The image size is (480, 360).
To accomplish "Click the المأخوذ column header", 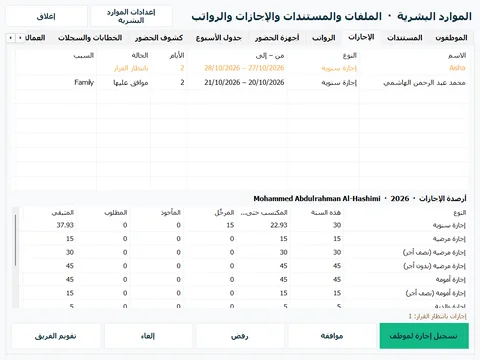I will click(x=158, y=213).
